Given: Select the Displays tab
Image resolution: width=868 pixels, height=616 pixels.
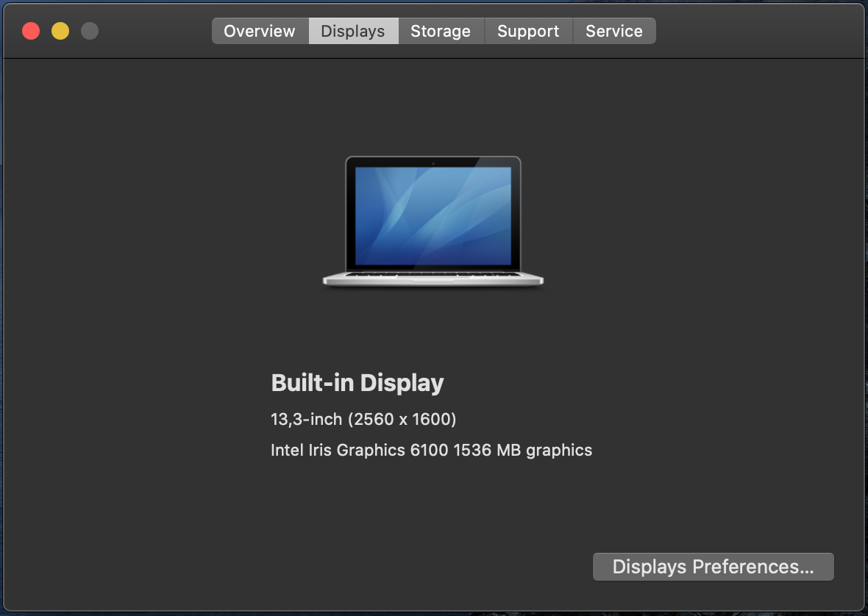Looking at the screenshot, I should click(x=353, y=31).
